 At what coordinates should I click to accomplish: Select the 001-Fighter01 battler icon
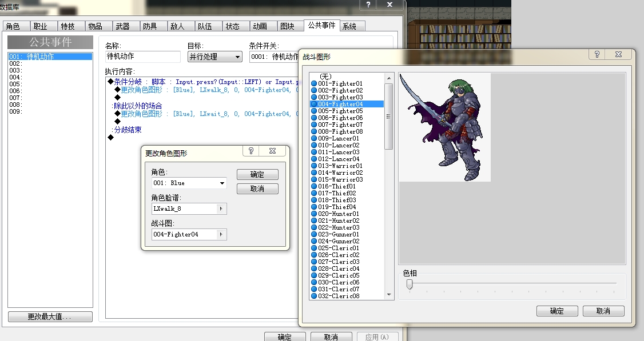[x=314, y=84]
